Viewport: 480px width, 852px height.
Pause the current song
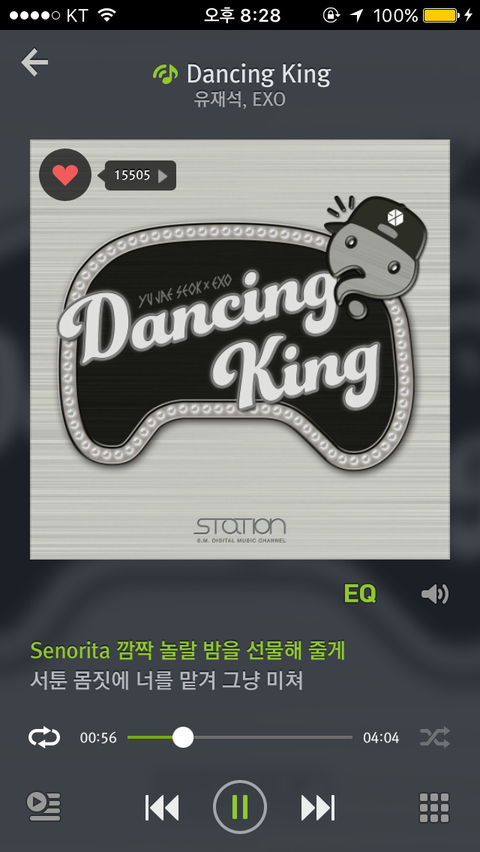(240, 807)
